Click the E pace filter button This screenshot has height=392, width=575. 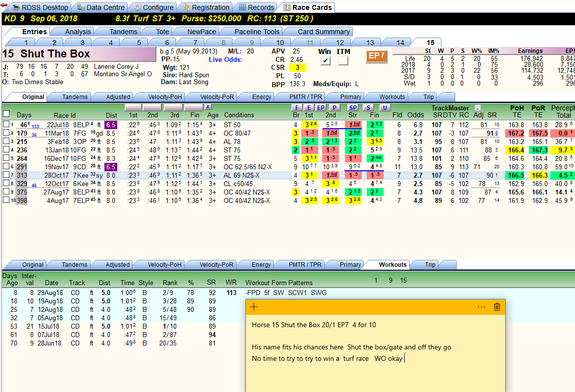(x=309, y=107)
